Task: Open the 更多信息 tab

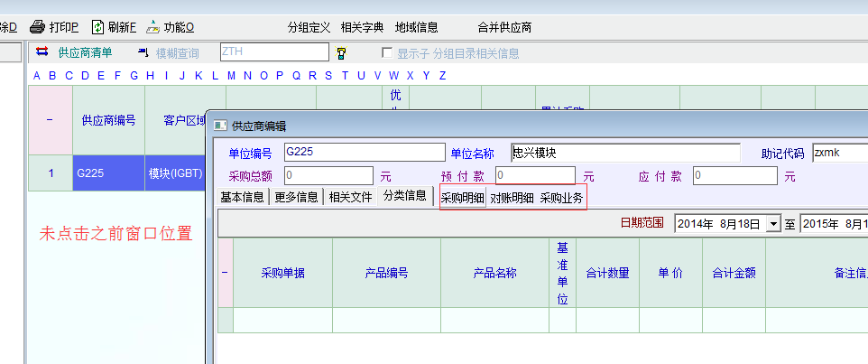Action: 296,197
